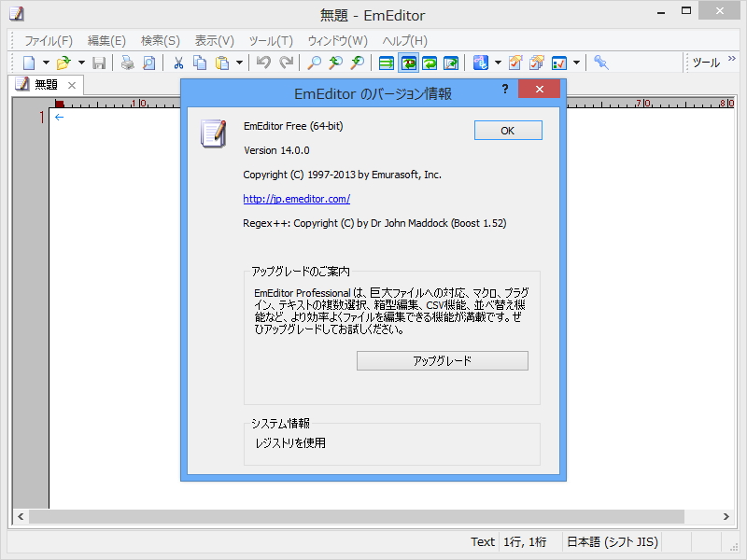Viewport: 747px width, 560px height.
Task: Open the New file dropdown arrow
Action: [x=44, y=63]
